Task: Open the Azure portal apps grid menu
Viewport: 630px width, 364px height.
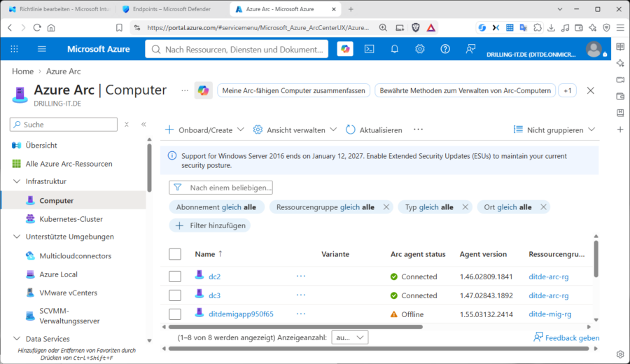Action: 15,49
